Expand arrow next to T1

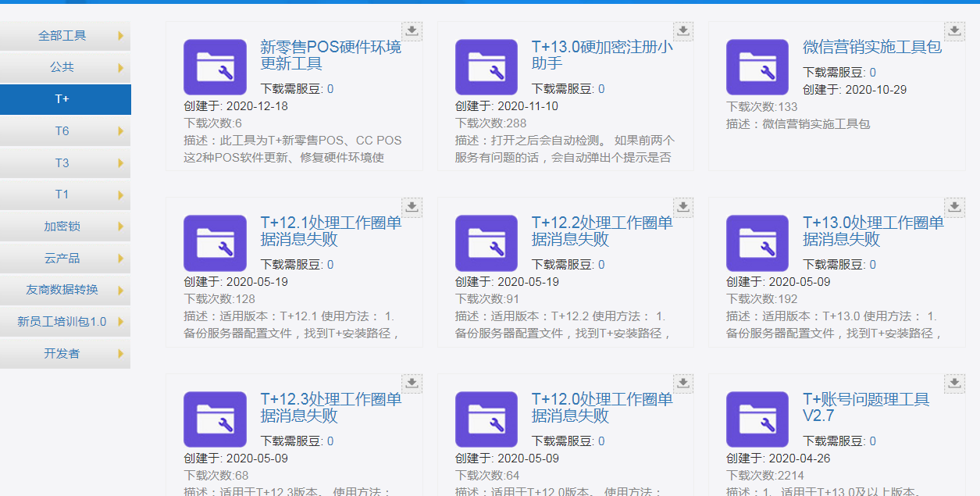pos(121,194)
